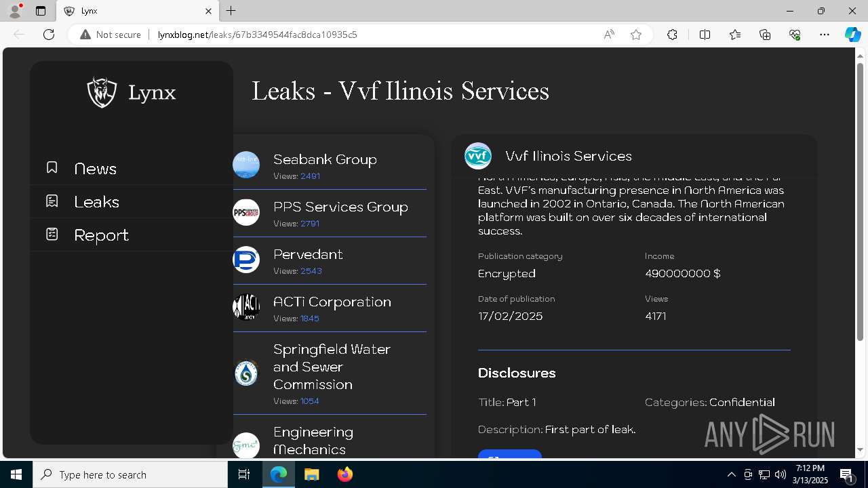This screenshot has width=868, height=488.
Task: Click the Pervedant views count 2543
Action: click(311, 271)
